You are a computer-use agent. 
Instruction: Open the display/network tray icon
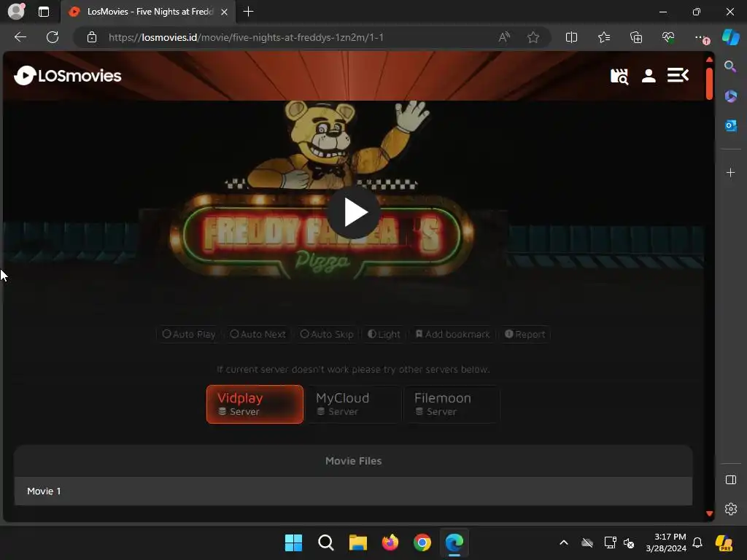tap(610, 542)
